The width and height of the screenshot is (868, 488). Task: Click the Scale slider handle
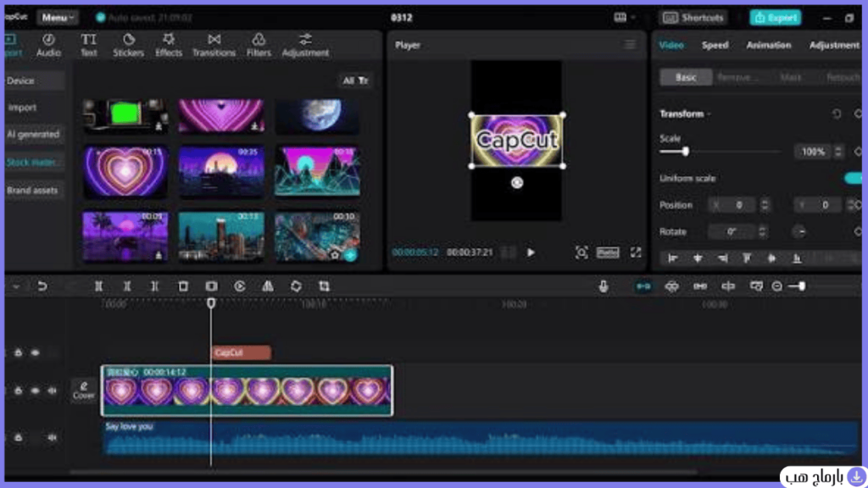[x=685, y=152]
